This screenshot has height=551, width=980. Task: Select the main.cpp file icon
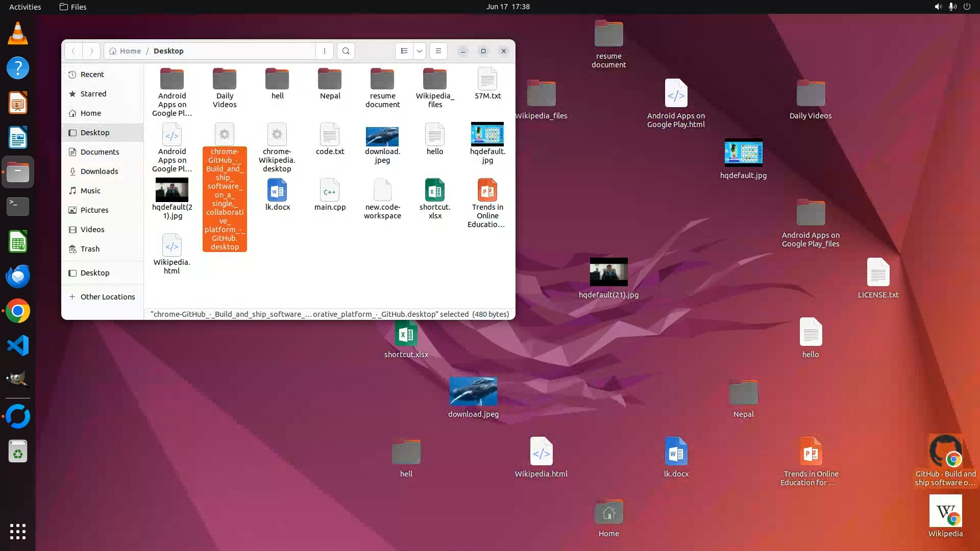pyautogui.click(x=330, y=191)
